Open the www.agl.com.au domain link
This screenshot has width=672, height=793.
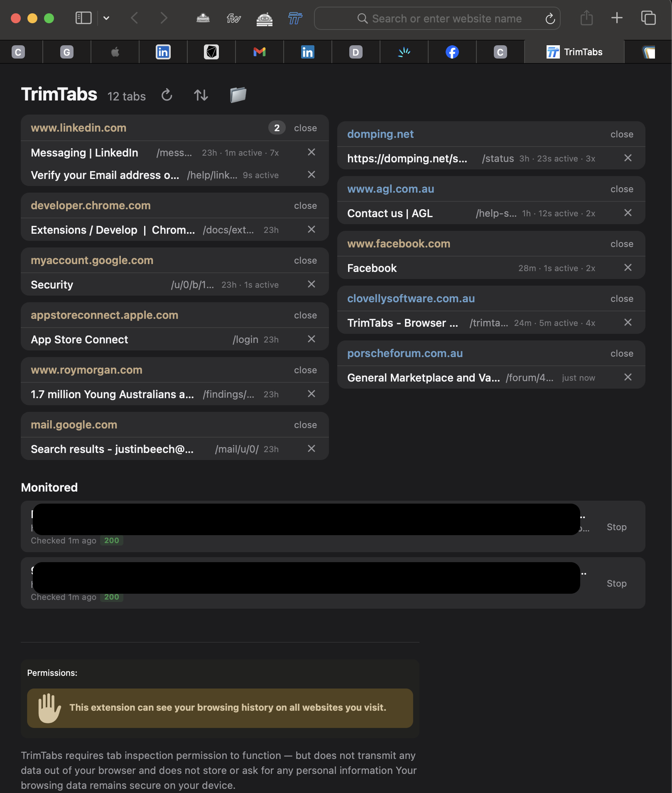click(390, 189)
